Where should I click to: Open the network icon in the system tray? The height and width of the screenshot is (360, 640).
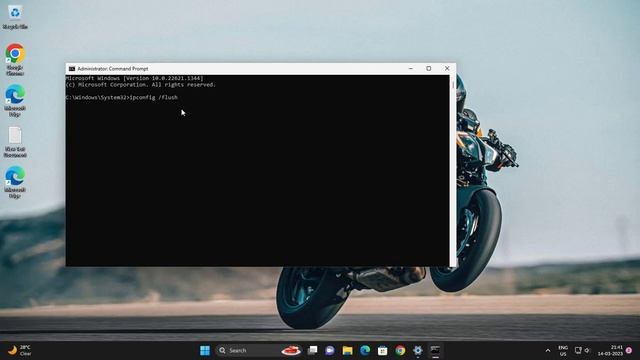[x=578, y=350]
